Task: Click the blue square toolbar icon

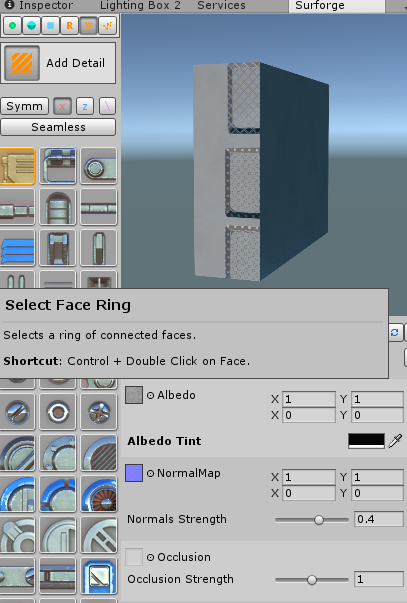Action: (x=50, y=26)
